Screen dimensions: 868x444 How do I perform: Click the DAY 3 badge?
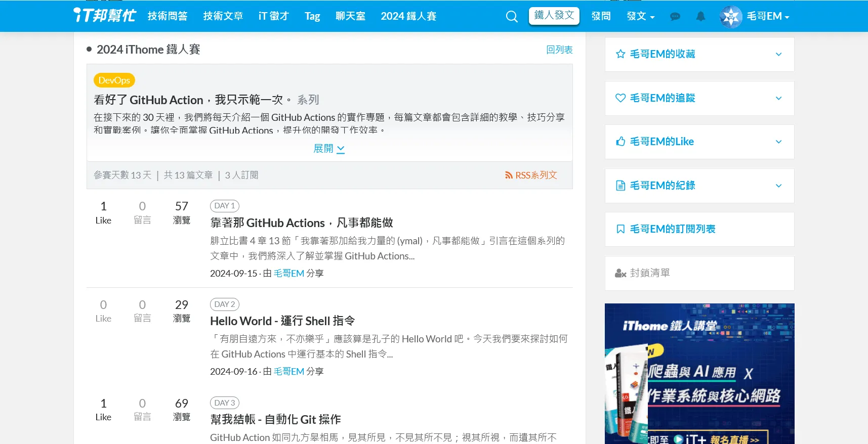coord(225,403)
